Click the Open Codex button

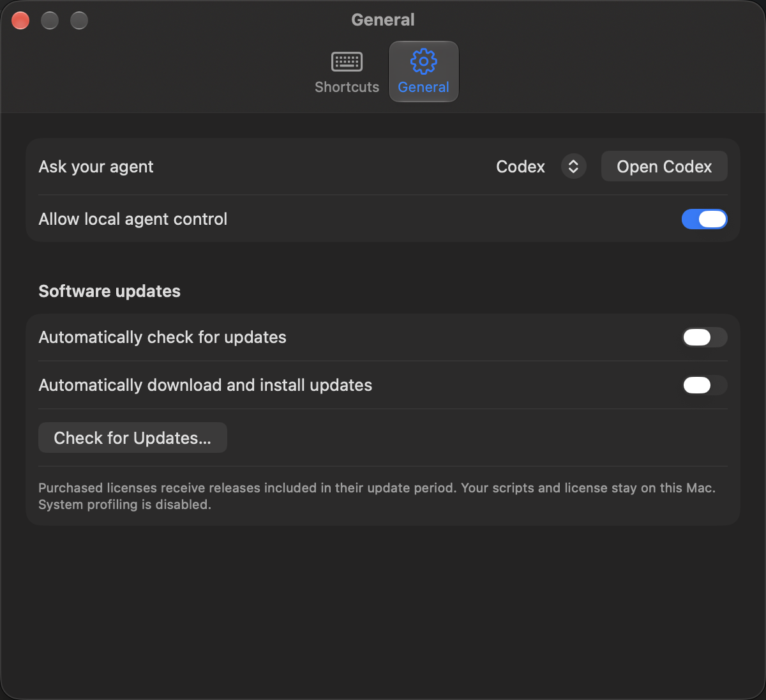[664, 167]
